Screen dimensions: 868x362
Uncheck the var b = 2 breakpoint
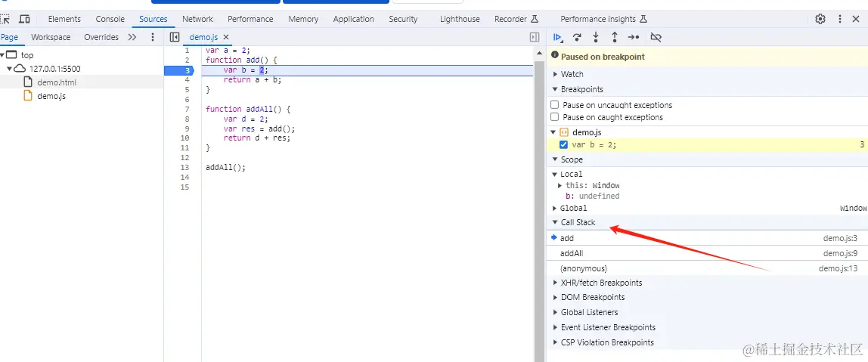pos(563,144)
